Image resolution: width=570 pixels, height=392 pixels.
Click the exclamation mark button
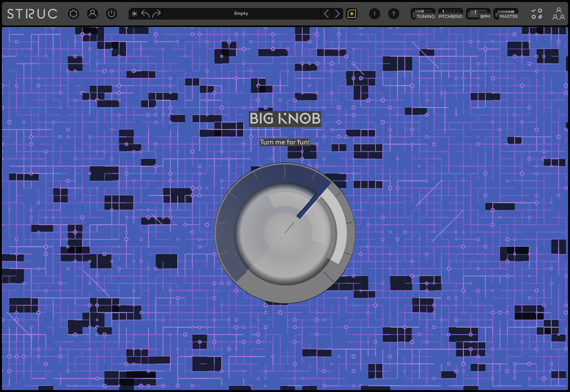(x=374, y=14)
